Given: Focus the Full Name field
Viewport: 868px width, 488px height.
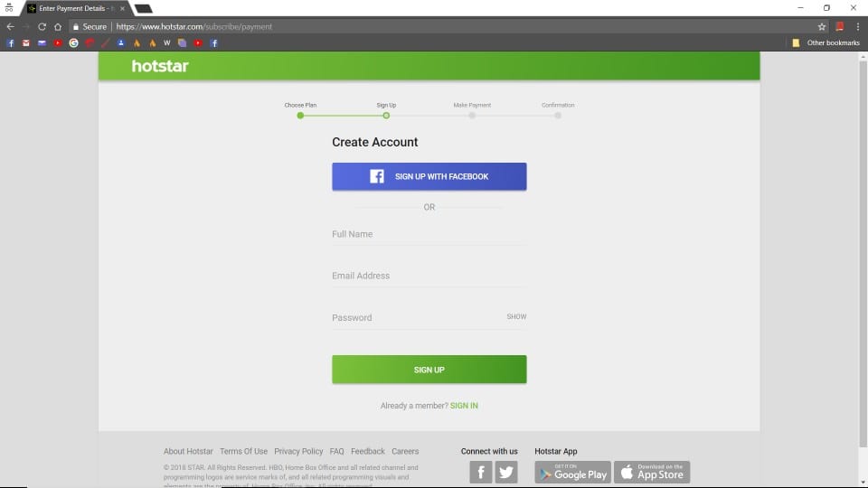Looking at the screenshot, I should pos(429,234).
